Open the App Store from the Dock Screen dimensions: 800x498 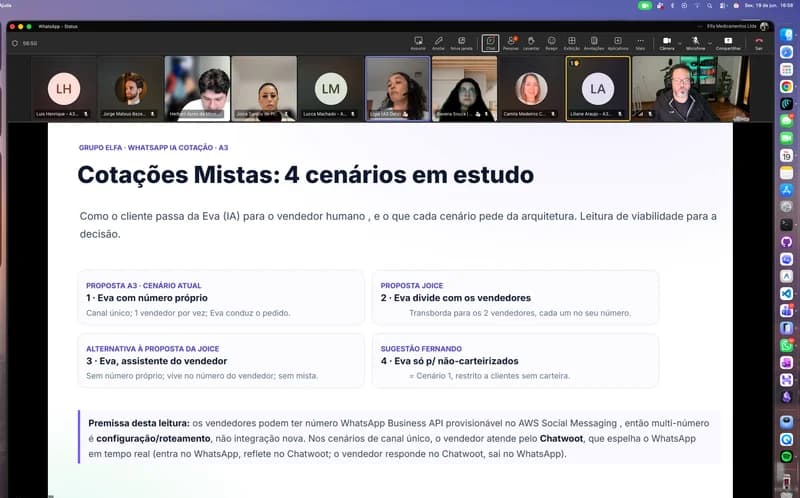[786, 190]
